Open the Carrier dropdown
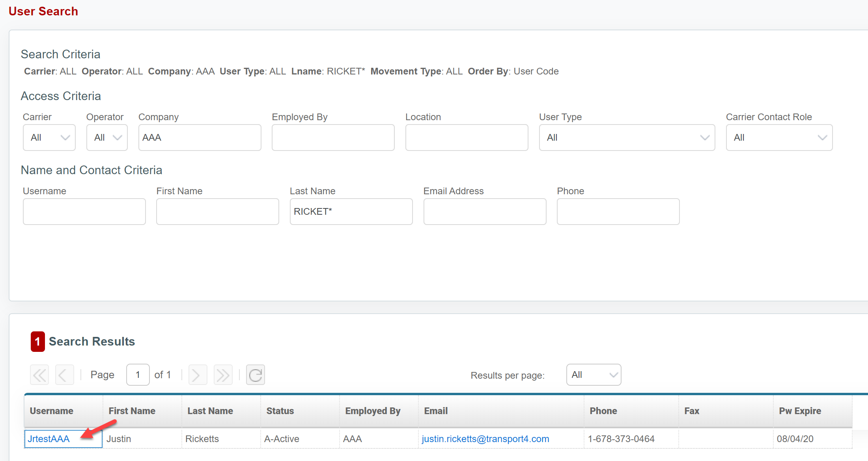 49,138
